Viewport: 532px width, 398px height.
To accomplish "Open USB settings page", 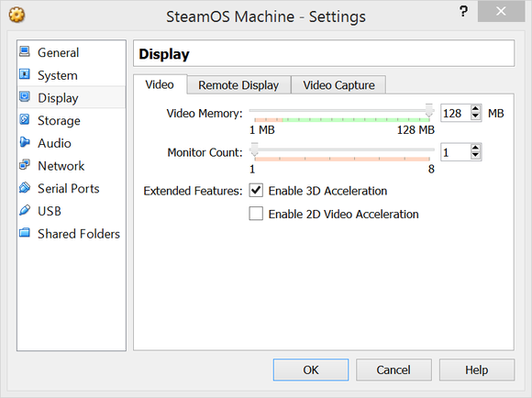I will coord(72,211).
